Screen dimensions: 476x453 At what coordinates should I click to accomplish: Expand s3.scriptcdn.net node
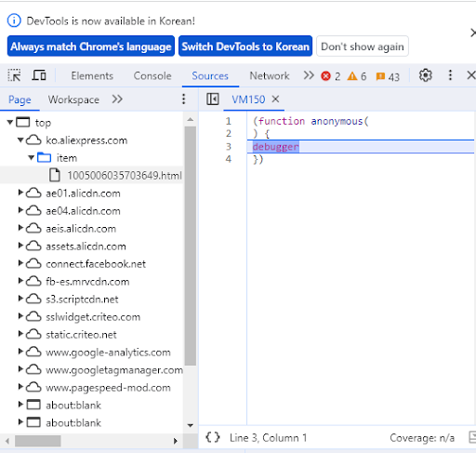(20, 299)
